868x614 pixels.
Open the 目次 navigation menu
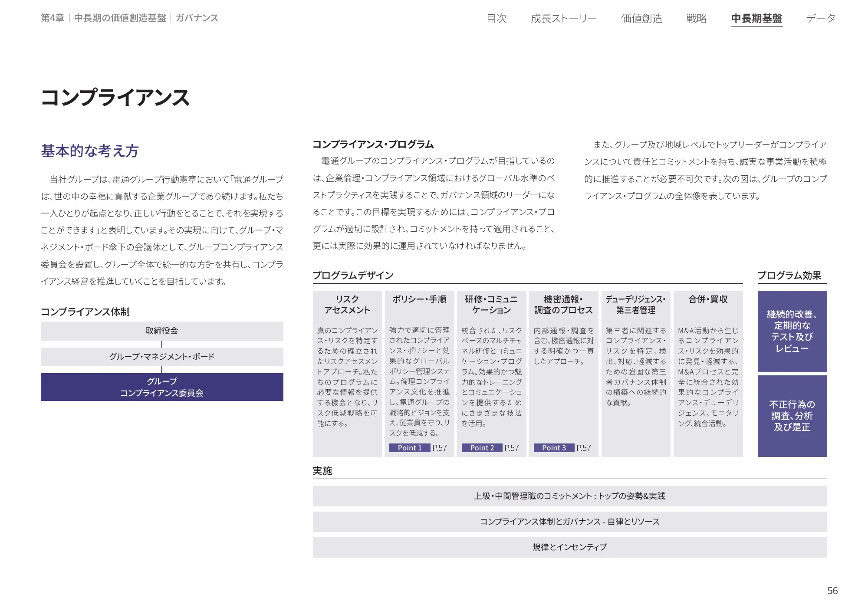(496, 18)
